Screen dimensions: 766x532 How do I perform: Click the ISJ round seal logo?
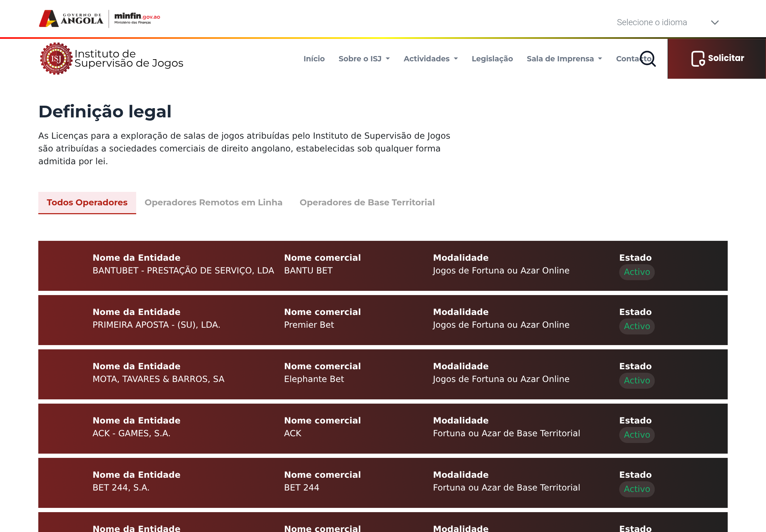56,59
